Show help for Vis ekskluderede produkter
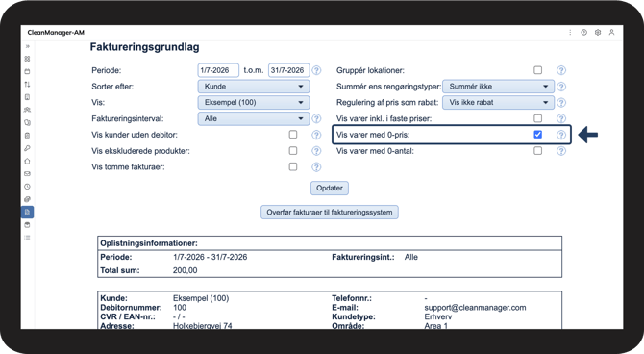The image size is (644, 354). coord(316,151)
